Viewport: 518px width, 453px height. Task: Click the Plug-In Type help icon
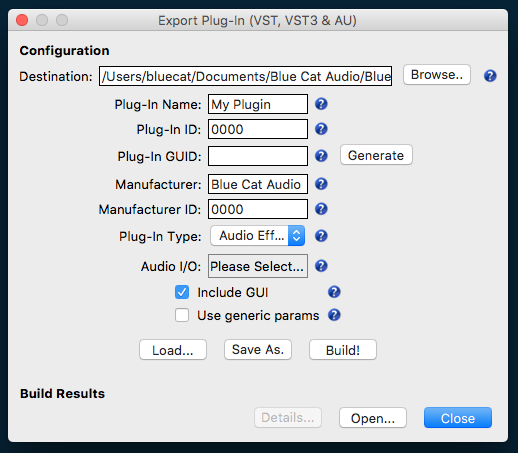(x=321, y=236)
